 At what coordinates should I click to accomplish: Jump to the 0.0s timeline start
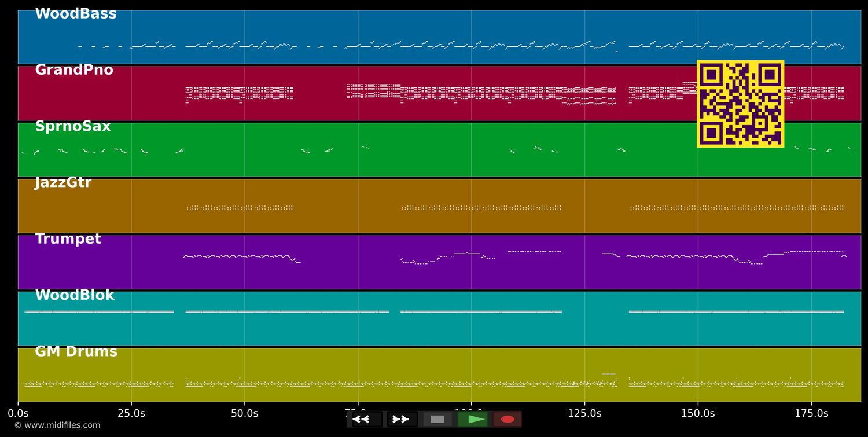[18, 413]
